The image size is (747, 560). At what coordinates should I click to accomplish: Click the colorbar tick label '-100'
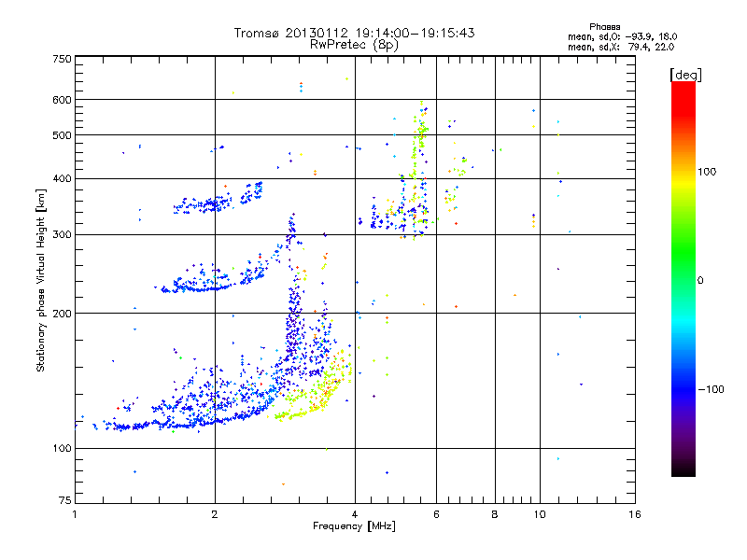[x=711, y=389]
